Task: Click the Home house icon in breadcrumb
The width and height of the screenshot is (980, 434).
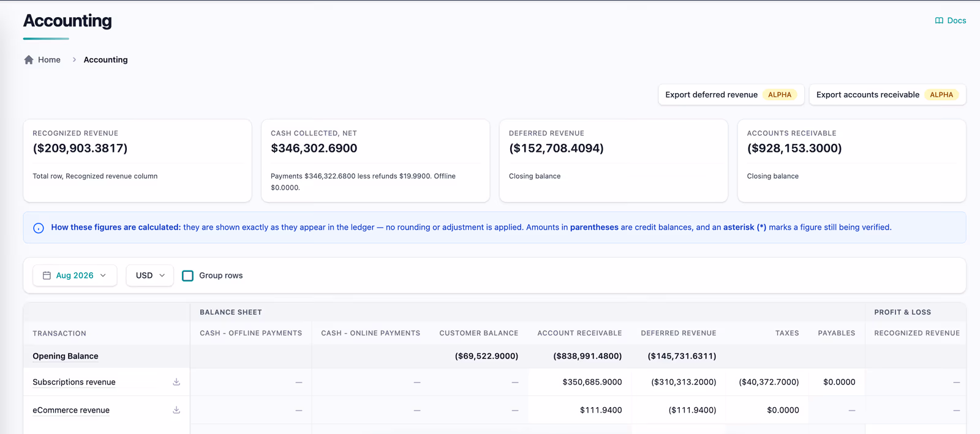Action: (29, 59)
